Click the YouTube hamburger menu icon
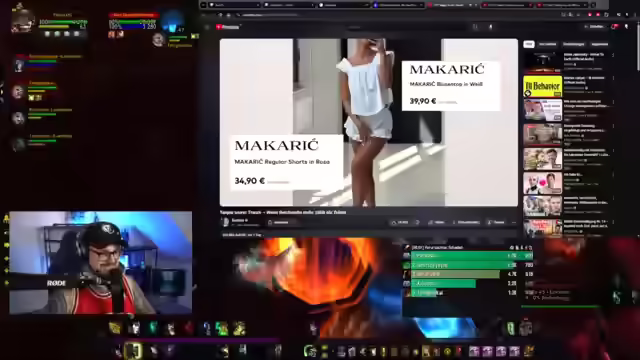The image size is (640, 360). pos(207,27)
